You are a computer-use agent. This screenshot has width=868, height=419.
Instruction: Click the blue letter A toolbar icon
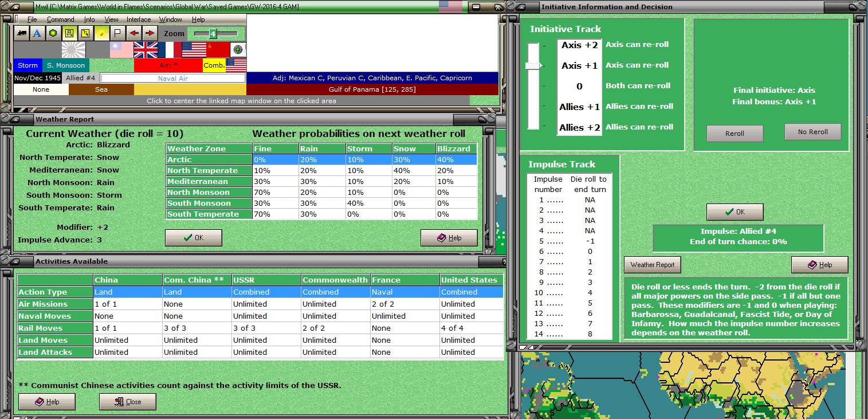(37, 33)
